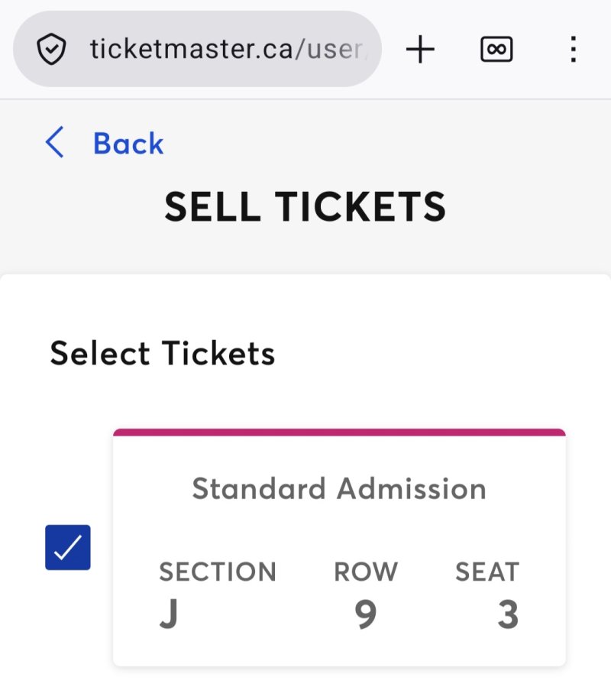
Task: Click the back chevron arrow
Action: [55, 144]
